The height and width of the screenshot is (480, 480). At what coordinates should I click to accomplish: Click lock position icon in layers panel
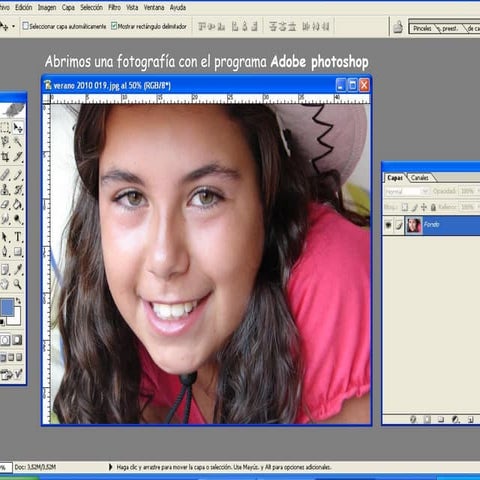(424, 207)
